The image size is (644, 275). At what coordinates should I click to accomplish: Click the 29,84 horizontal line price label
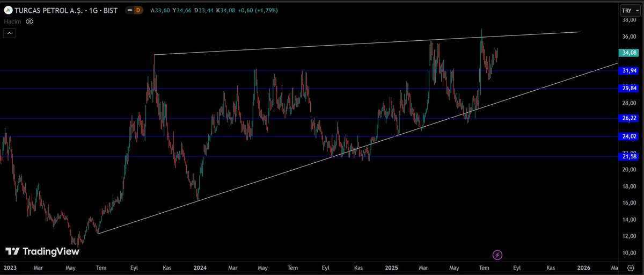(x=628, y=88)
